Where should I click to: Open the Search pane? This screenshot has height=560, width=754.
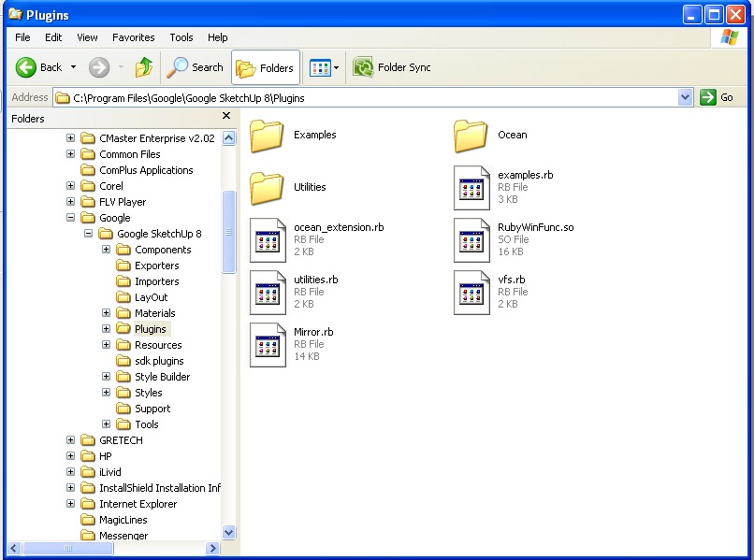[x=195, y=67]
